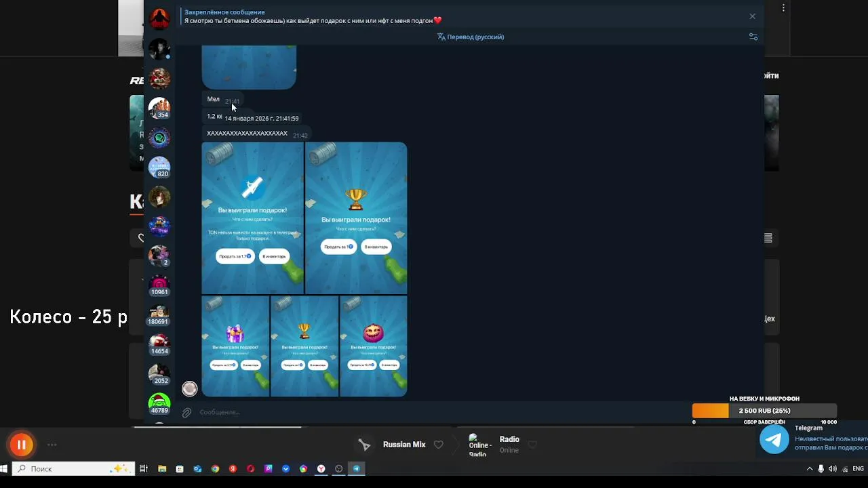Open the sidebar chat with badge 2
Viewport: 868px width, 488px height.
159,256
